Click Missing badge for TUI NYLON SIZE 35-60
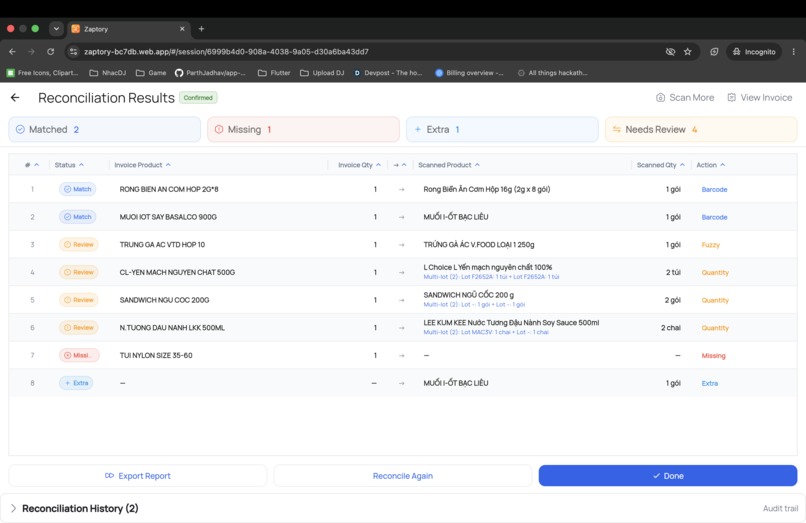Viewport: 806px width, 523px height. point(79,355)
